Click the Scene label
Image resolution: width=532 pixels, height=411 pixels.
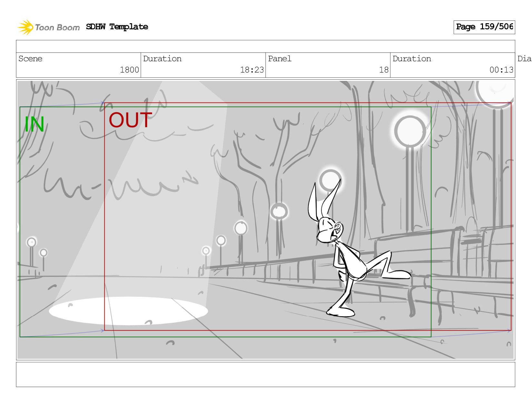(30, 59)
